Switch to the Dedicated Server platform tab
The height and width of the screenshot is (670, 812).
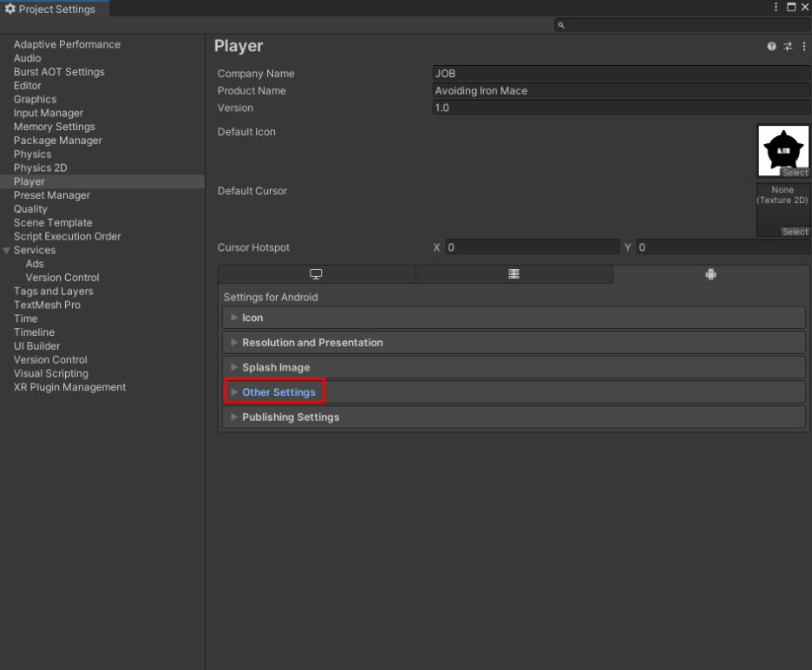tap(514, 274)
